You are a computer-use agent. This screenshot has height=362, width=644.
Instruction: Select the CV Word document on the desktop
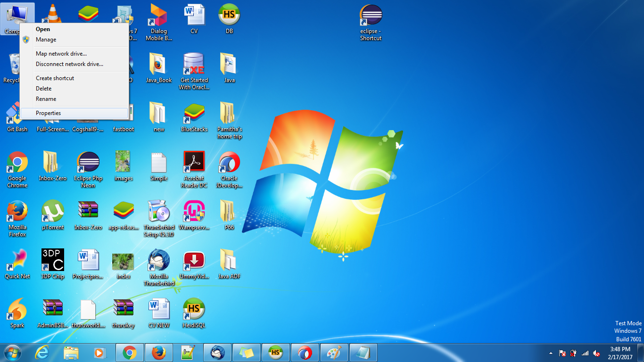click(x=194, y=19)
